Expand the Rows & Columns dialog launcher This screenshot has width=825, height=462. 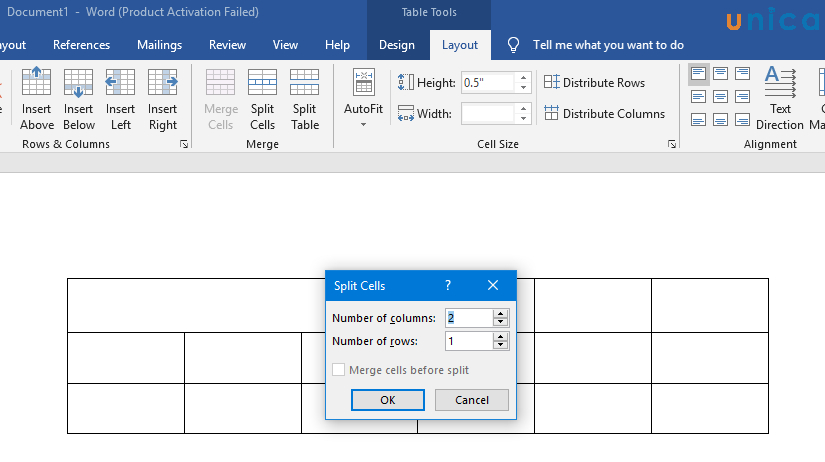pyautogui.click(x=183, y=145)
